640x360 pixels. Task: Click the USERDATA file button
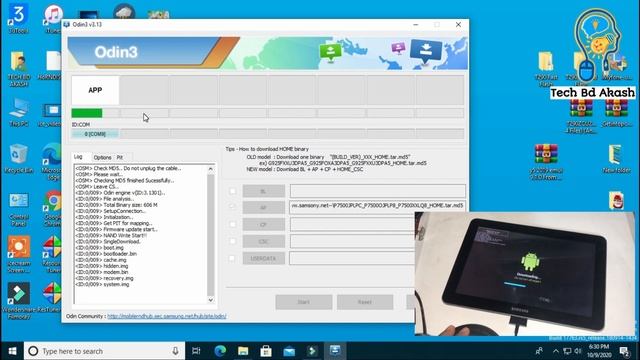tap(264, 258)
